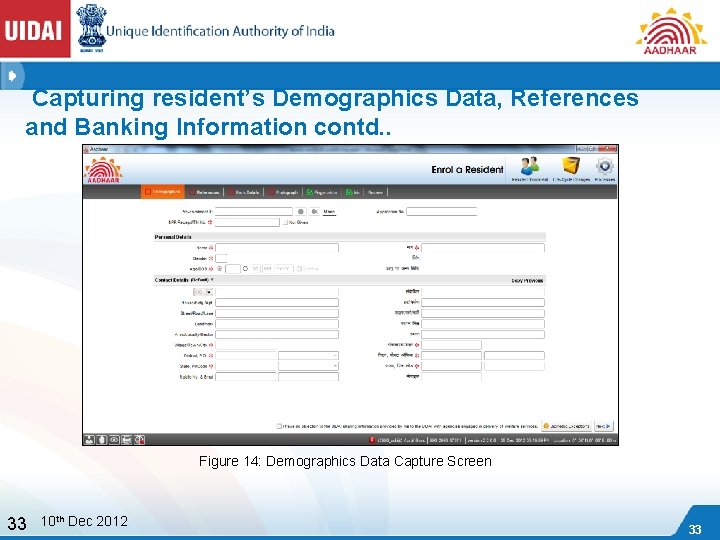Screen dimensions: 720x540
Task: Switch to the Iris tab
Action: click(x=353, y=192)
